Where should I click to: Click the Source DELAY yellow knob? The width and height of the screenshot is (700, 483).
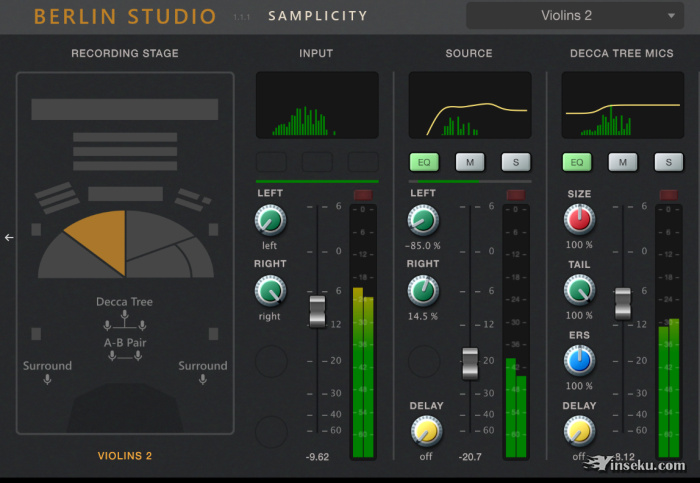[x=427, y=431]
